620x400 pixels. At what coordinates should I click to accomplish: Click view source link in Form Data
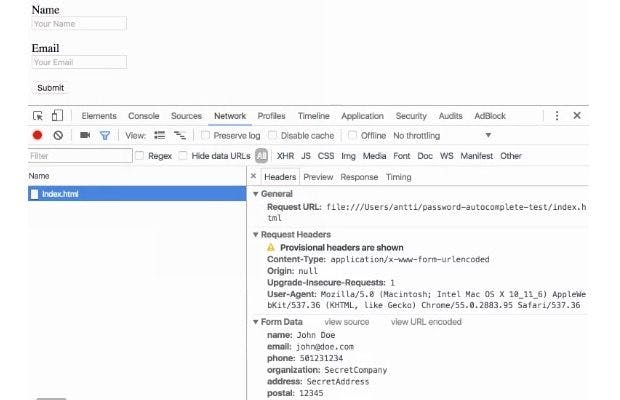coord(347,322)
